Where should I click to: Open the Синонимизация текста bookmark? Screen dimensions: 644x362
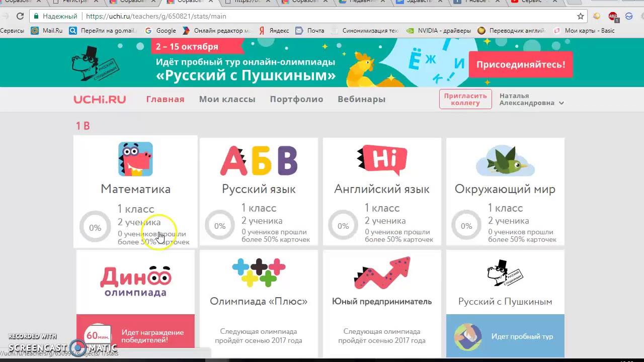point(365,31)
